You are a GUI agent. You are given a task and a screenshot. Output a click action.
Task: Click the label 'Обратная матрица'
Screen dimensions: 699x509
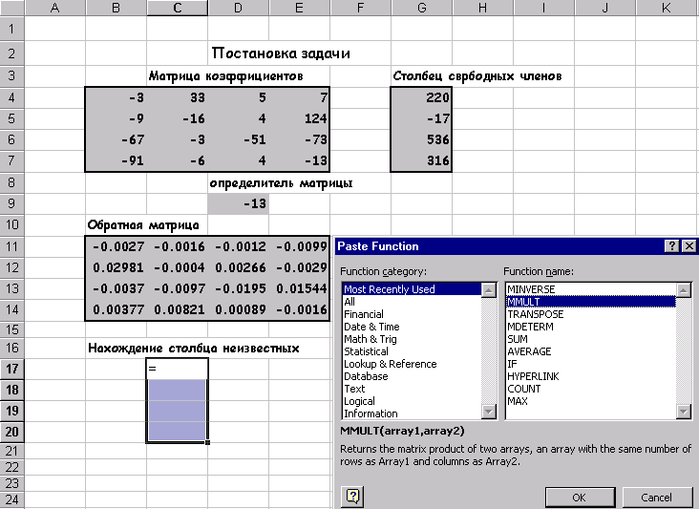(x=143, y=225)
